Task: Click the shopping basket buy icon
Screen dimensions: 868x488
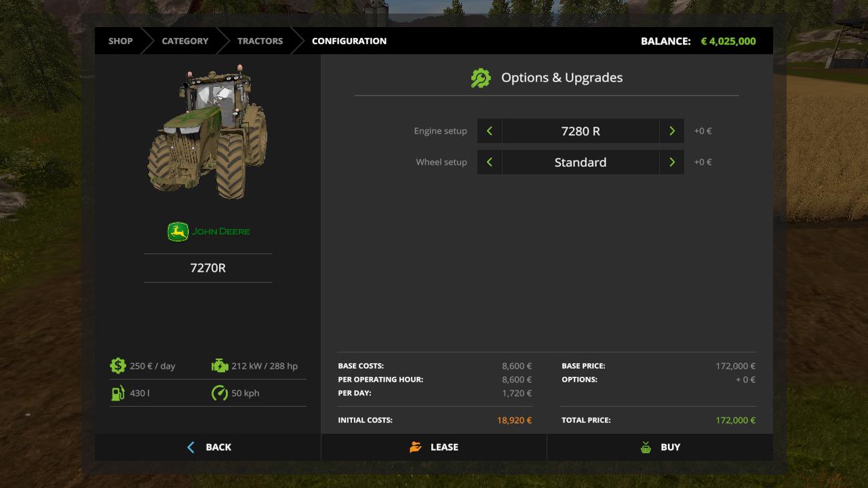Action: (646, 447)
